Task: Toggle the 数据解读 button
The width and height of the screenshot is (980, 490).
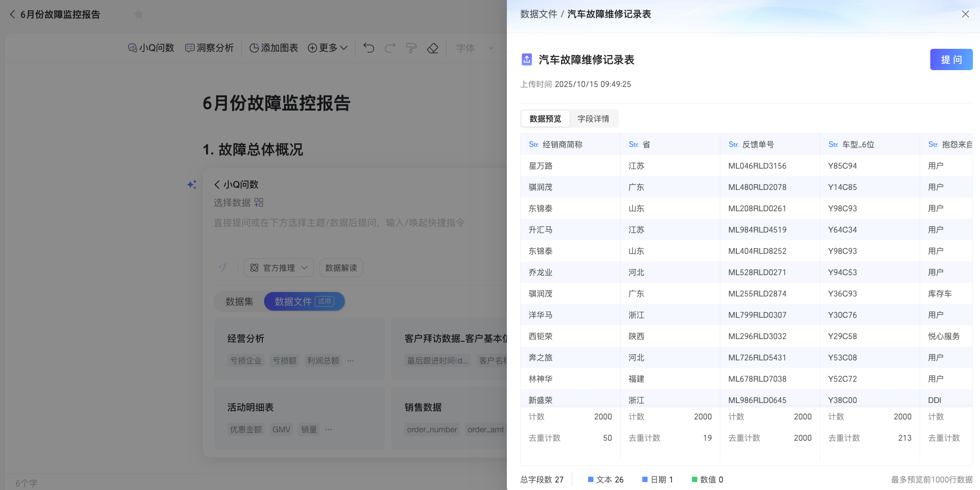Action: coord(341,268)
